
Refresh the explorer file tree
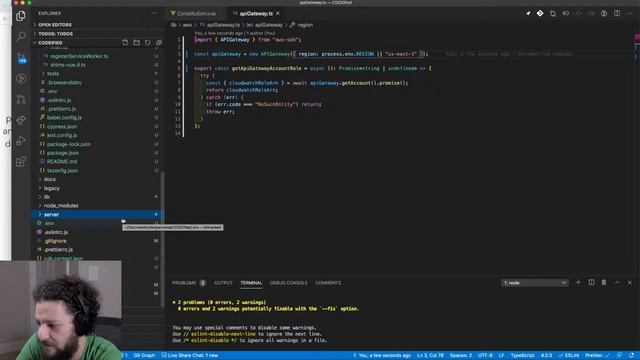coord(147,42)
